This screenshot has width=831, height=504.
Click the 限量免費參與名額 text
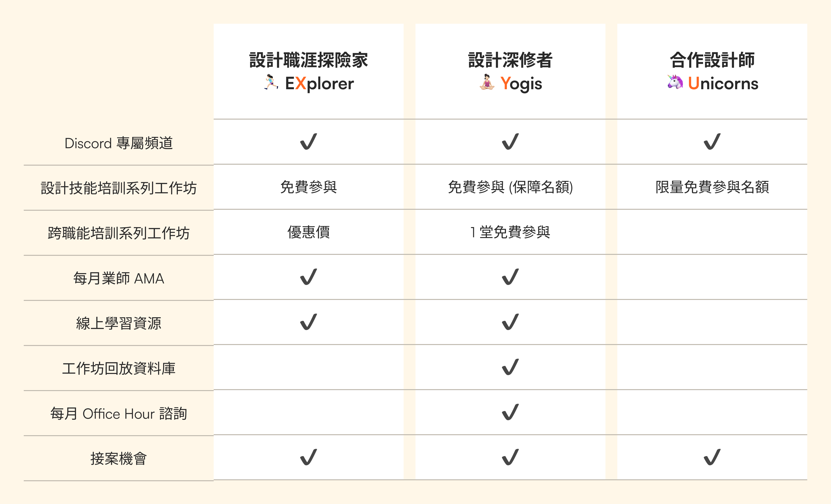point(712,187)
